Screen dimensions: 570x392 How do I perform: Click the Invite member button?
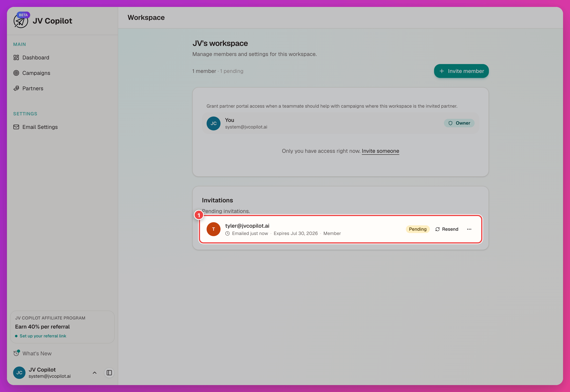coord(461,71)
